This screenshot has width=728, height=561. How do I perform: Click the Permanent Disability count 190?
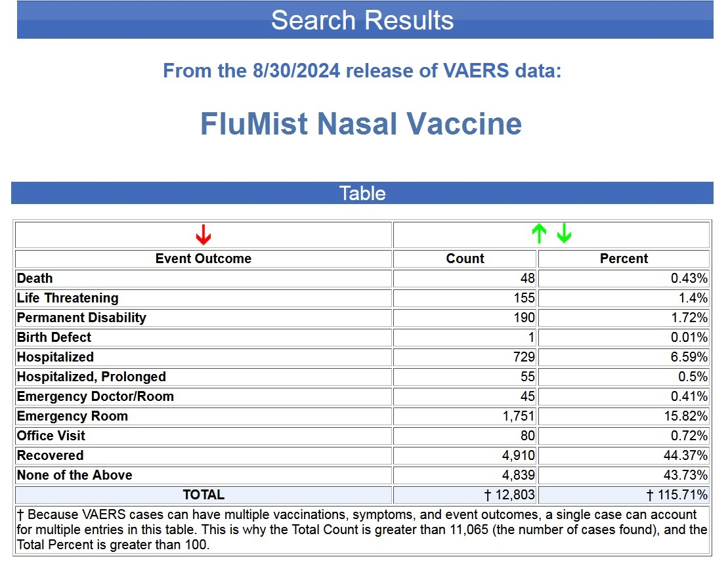[x=525, y=318]
